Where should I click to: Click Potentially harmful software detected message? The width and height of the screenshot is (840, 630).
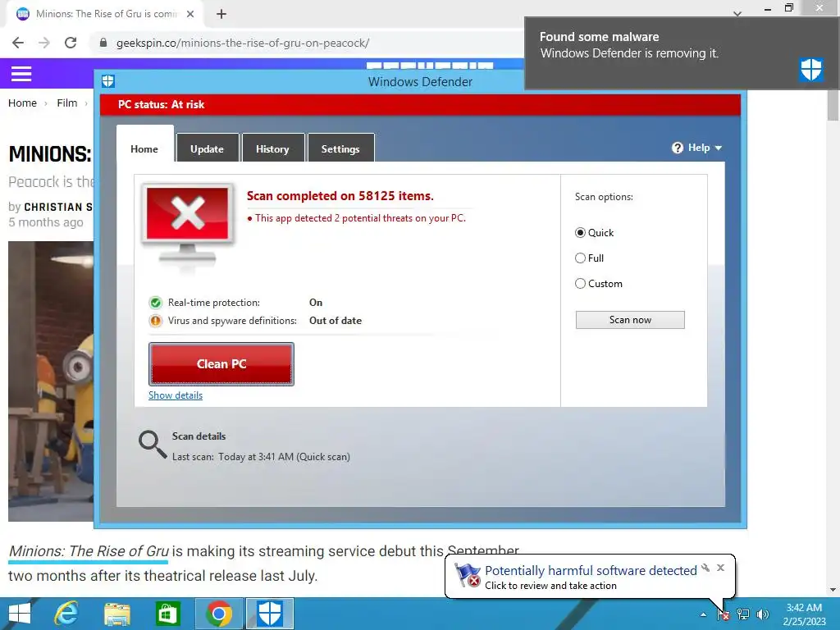coord(591,571)
